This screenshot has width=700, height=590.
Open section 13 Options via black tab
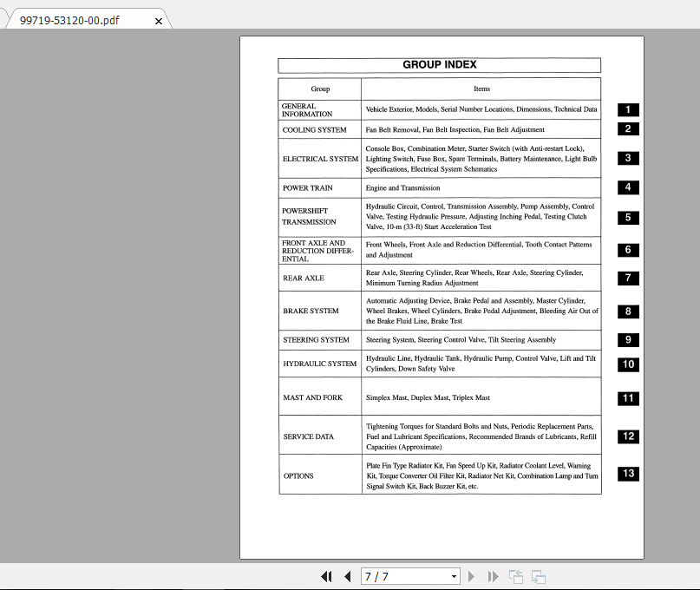[627, 474]
